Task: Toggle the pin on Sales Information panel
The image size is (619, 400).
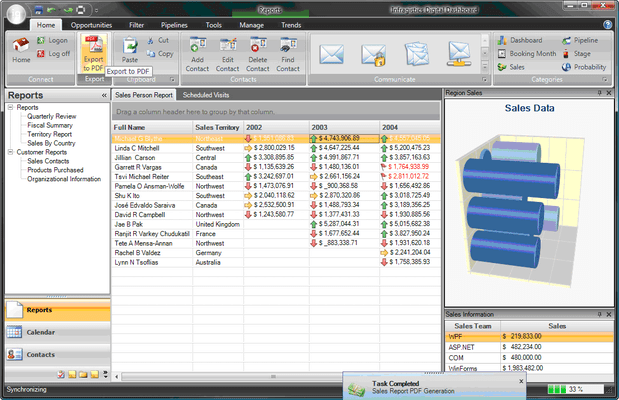Action: click(x=599, y=315)
